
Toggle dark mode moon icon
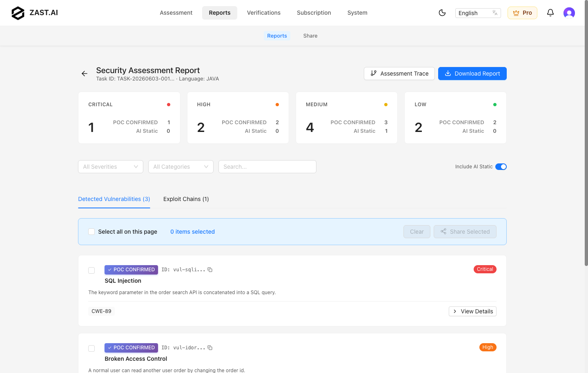(442, 13)
